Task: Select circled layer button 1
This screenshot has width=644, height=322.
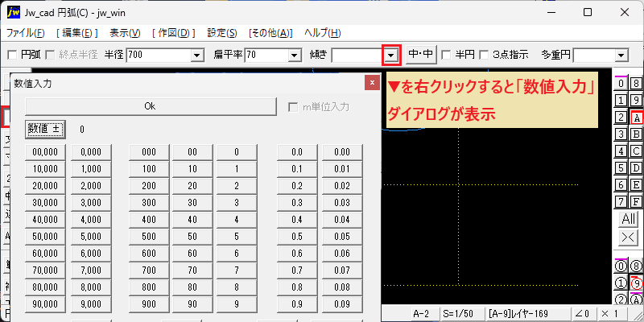Action: coord(621,283)
